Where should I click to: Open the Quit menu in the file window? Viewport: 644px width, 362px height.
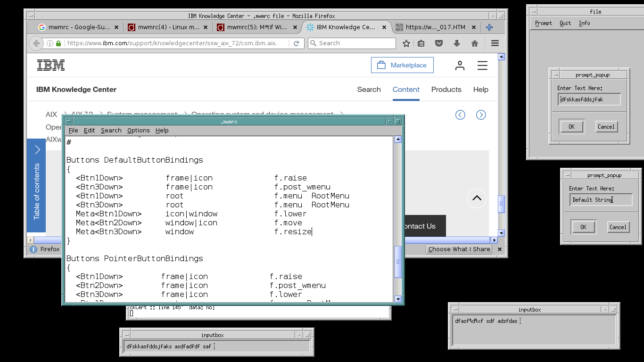click(x=565, y=23)
